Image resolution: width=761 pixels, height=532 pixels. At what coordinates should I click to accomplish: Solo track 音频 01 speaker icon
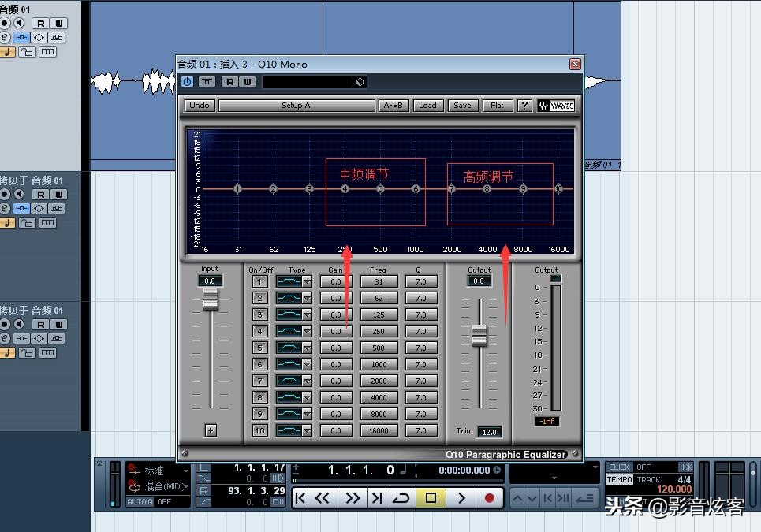(19, 24)
